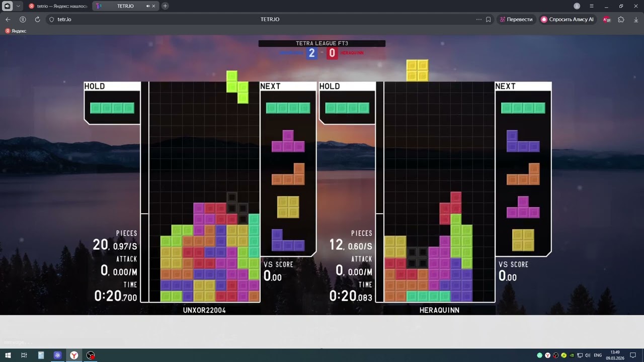Screen dimensions: 644x362
Task: Click HERAQUINN's held I piece
Action: pyautogui.click(x=347, y=108)
